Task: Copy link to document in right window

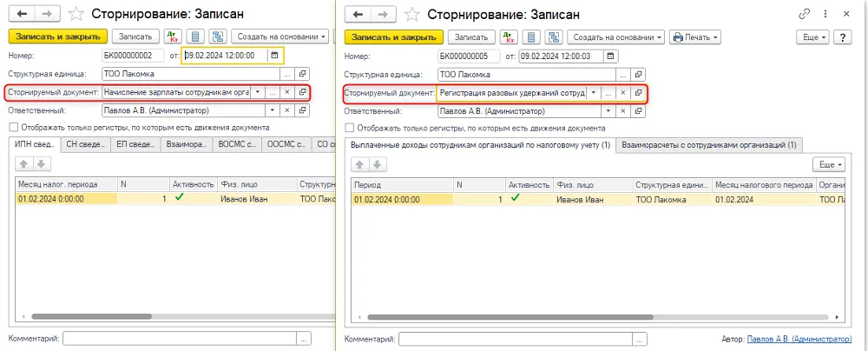Action: (804, 15)
